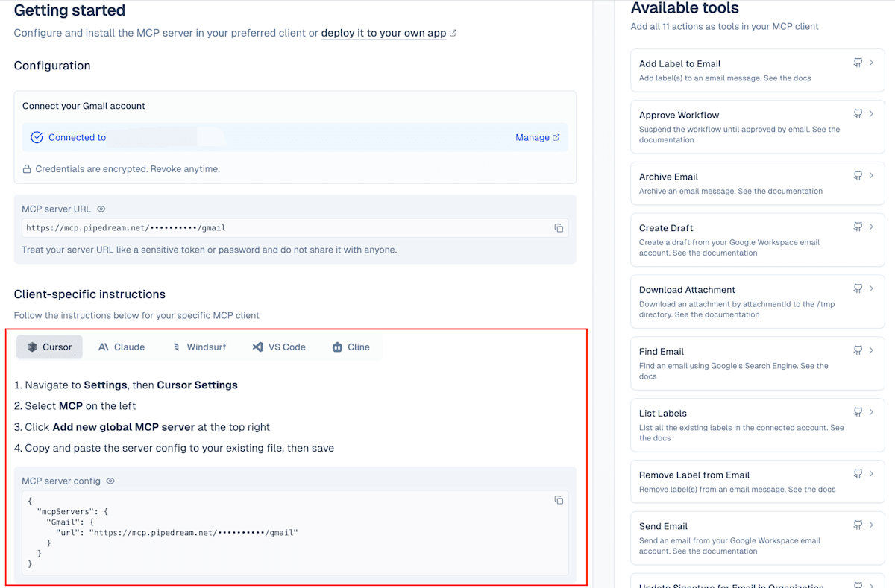Expand the Send Email tool
Viewport: 895px width, 588px height.
[871, 525]
